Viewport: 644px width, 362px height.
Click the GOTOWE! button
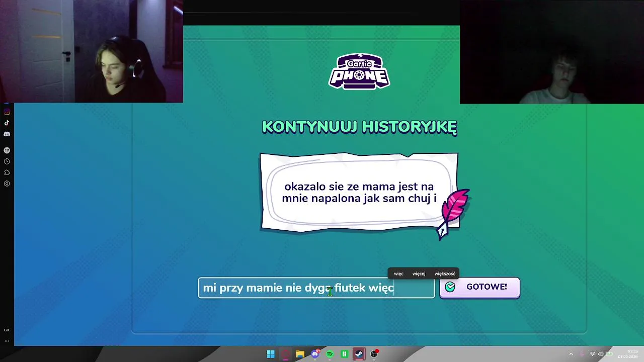479,287
